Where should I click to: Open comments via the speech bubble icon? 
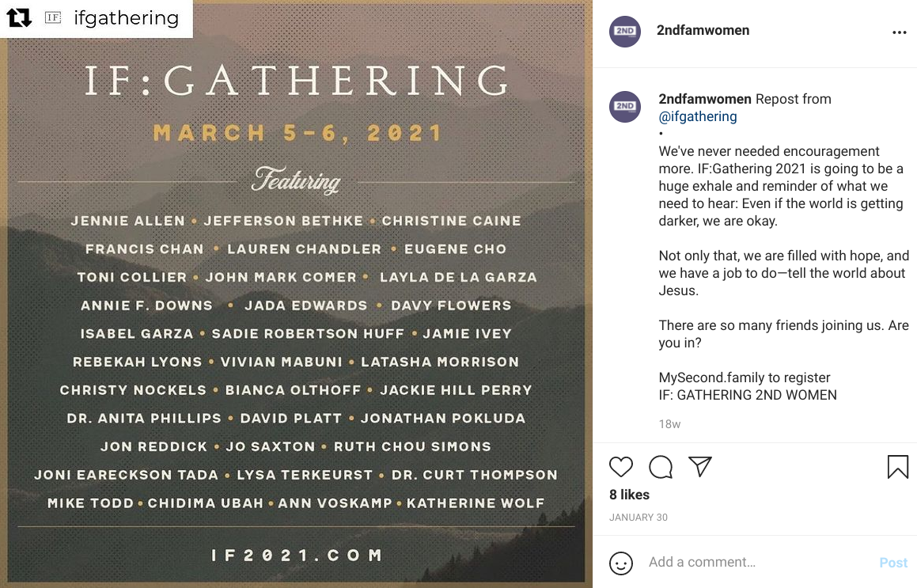click(661, 467)
